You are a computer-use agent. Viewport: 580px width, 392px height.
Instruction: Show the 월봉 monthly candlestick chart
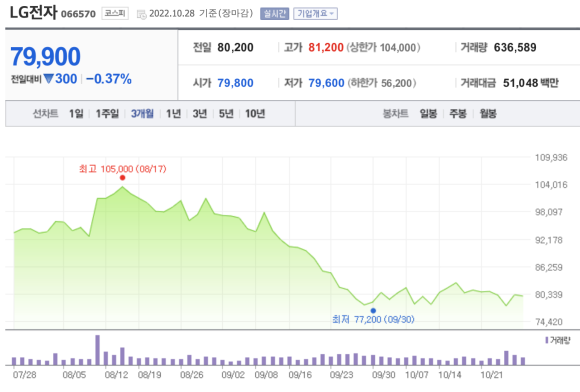[x=488, y=114]
